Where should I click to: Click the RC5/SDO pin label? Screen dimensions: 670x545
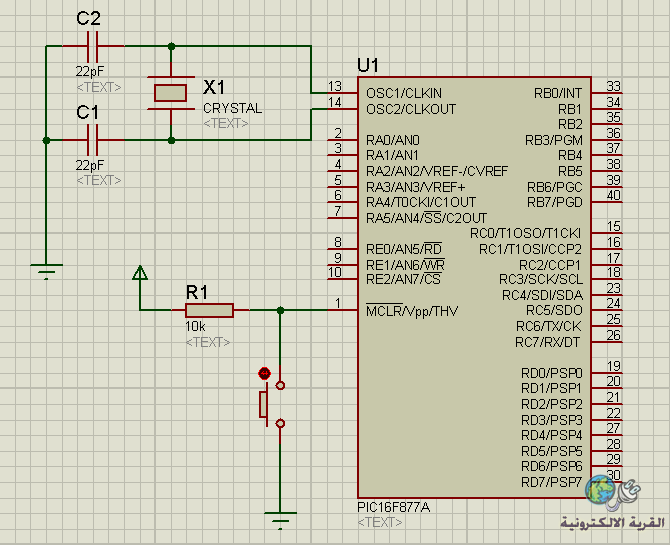point(554,311)
